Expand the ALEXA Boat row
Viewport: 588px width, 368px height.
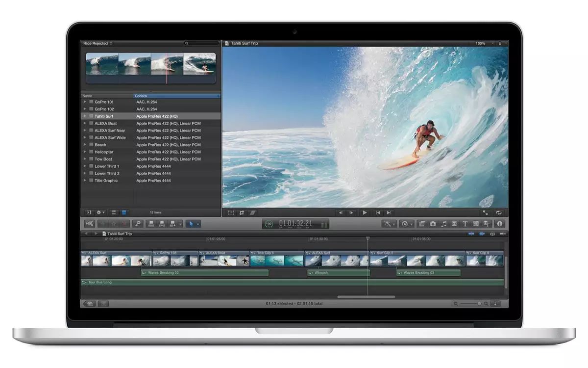pyautogui.click(x=85, y=123)
